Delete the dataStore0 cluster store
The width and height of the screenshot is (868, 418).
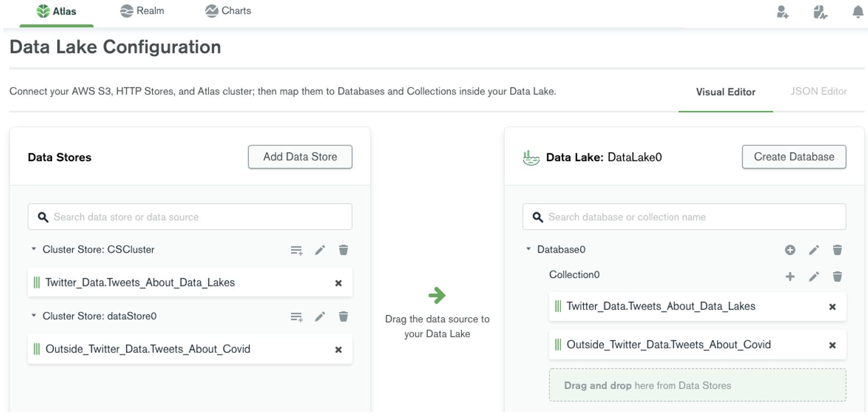[x=343, y=317]
